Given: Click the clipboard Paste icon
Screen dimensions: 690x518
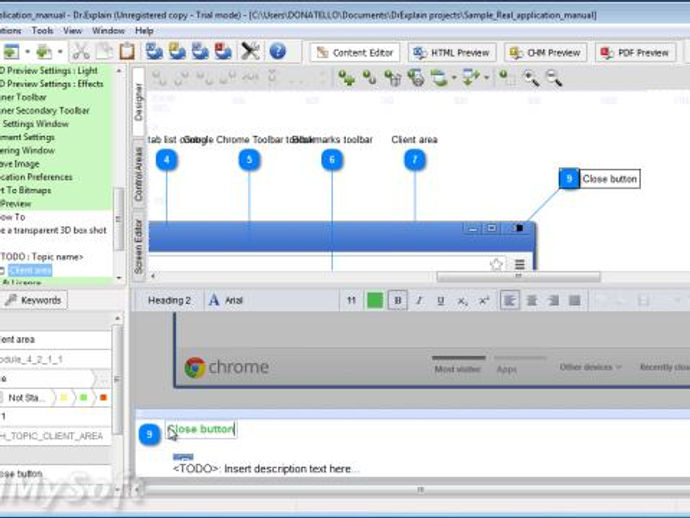Looking at the screenshot, I should pyautogui.click(x=127, y=52).
